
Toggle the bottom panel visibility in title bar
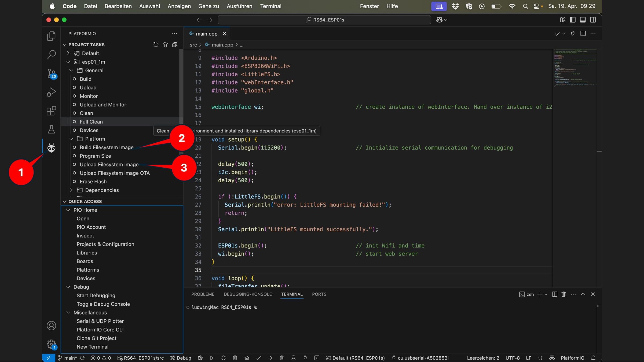point(583,20)
